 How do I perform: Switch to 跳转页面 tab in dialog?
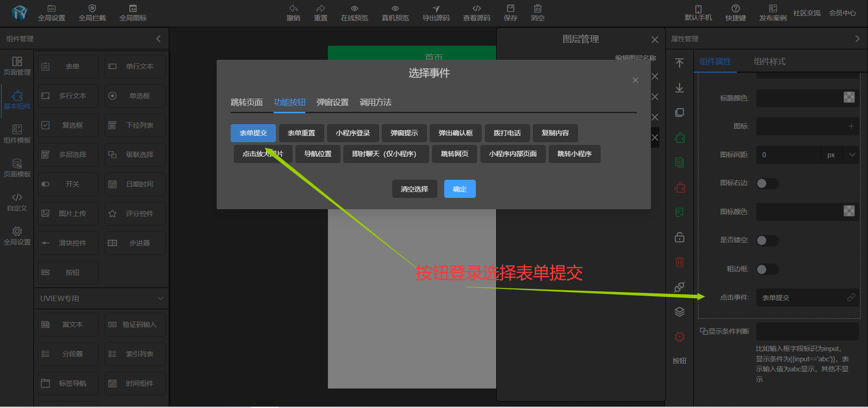coord(247,102)
